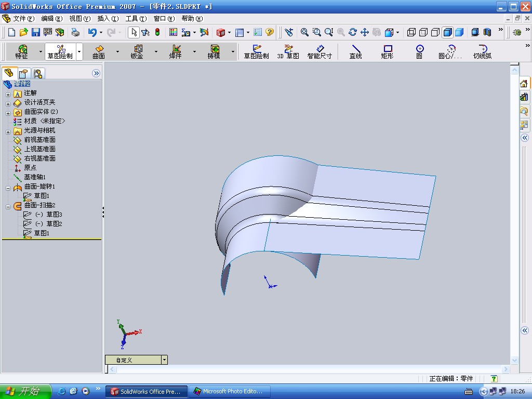
Task: Open the 工具 (Tools) menu
Action: [136, 18]
